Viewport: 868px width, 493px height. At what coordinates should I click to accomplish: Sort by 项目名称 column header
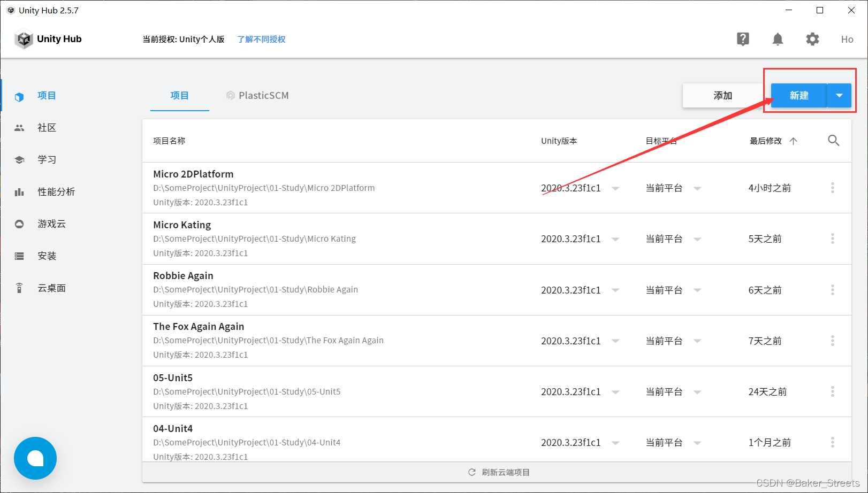169,141
